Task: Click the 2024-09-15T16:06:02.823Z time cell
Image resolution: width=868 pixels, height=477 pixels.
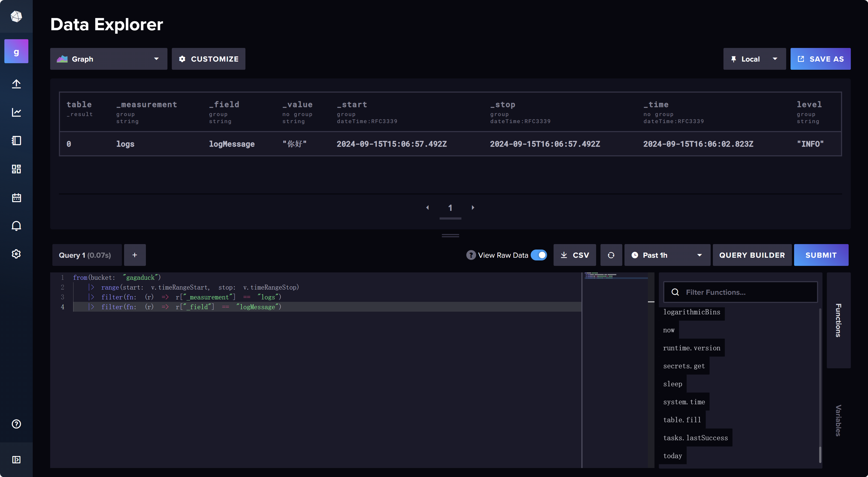Action: pos(698,144)
